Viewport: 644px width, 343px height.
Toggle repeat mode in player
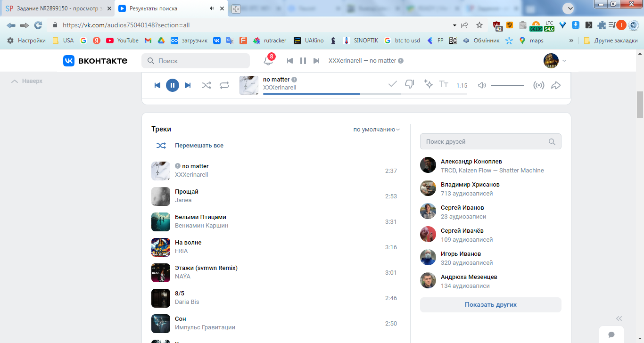(224, 85)
